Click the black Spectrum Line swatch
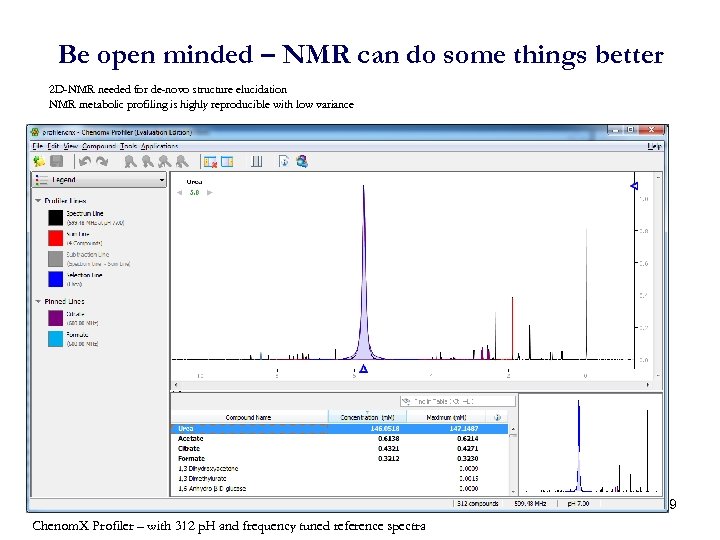The width and height of the screenshot is (720, 540). coord(56,218)
